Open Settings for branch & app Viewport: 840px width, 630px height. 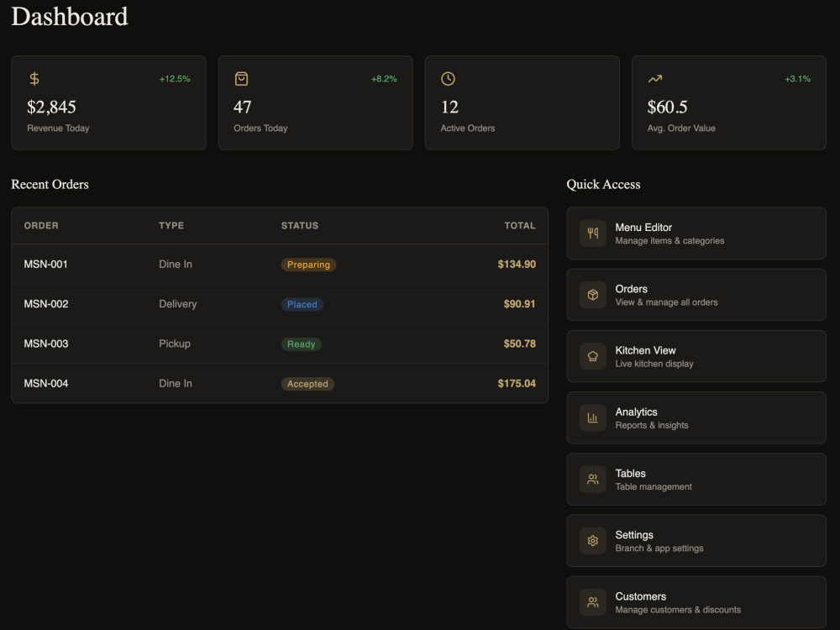coord(696,541)
